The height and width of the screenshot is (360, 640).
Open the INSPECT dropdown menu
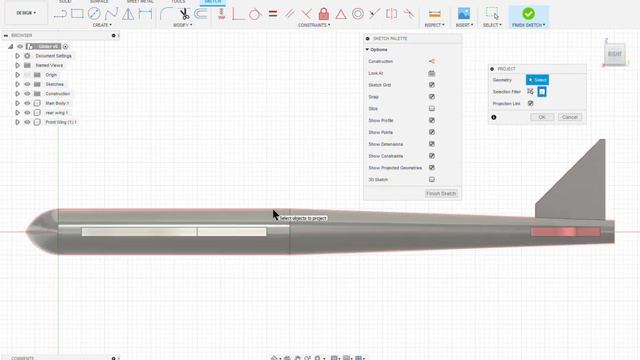coord(435,25)
